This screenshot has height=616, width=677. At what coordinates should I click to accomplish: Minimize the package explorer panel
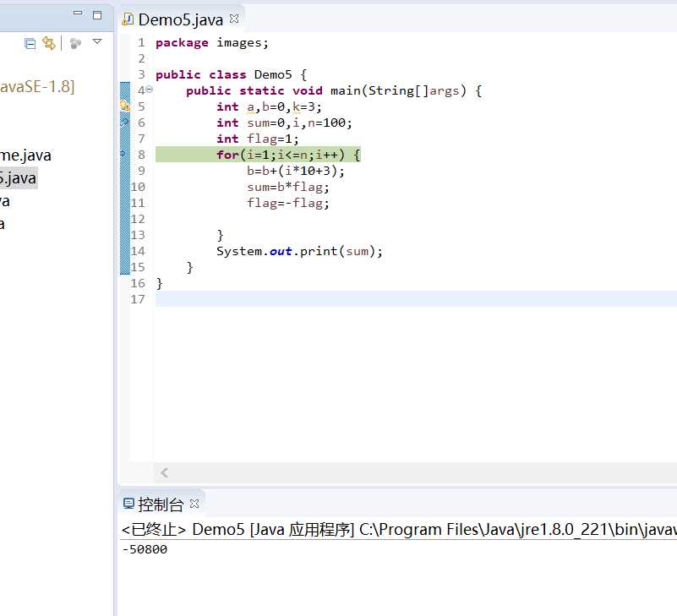pos(78,13)
